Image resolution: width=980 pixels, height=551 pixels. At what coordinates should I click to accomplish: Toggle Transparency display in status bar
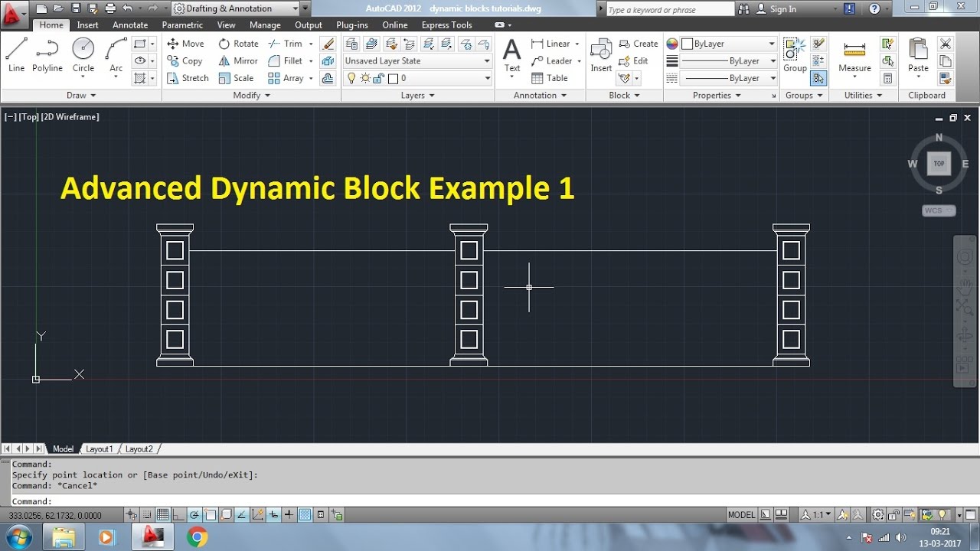305,515
